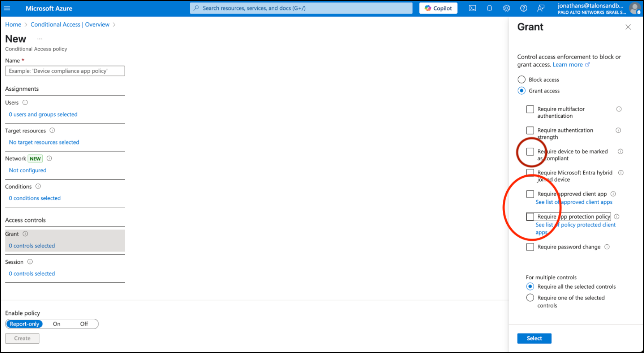The image size is (644, 353).
Task: Open Network Not configured link
Action: click(x=28, y=170)
